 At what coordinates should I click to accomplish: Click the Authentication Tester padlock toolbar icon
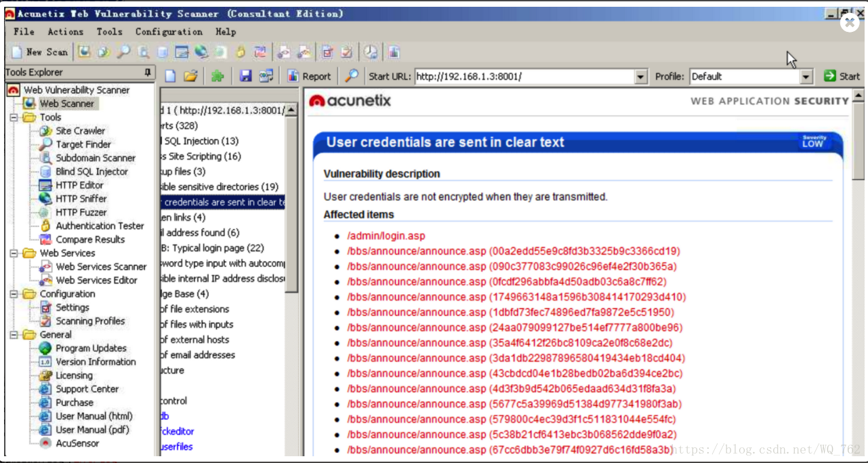240,52
